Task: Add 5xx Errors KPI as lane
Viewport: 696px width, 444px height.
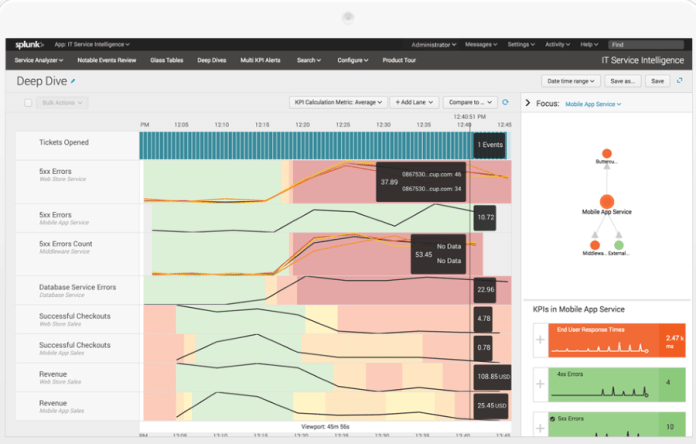Action: [x=540, y=428]
